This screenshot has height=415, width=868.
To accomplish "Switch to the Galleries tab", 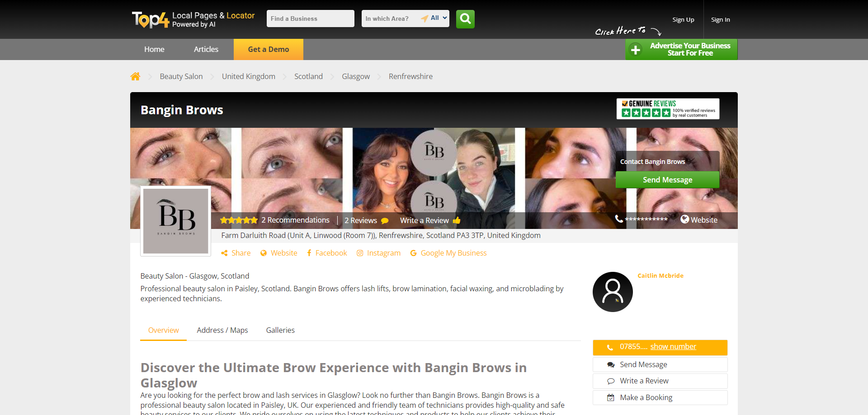I will coord(280,330).
